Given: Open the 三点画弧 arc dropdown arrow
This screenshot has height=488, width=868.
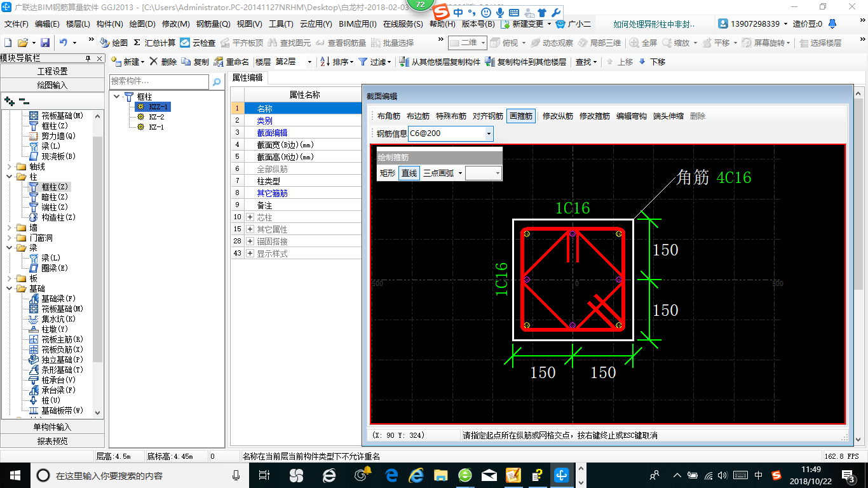Looking at the screenshot, I should (x=460, y=173).
